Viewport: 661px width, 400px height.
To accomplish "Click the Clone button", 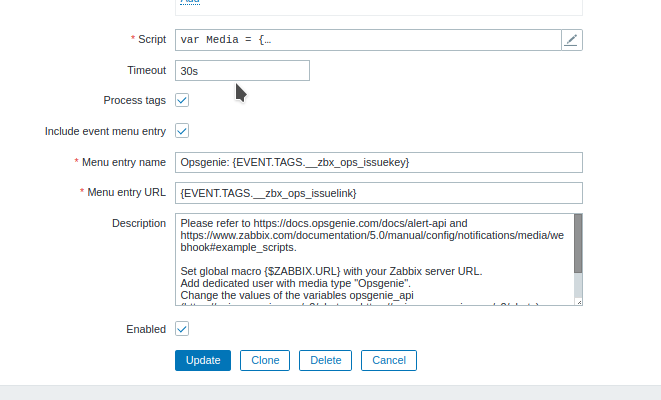I will click(265, 360).
